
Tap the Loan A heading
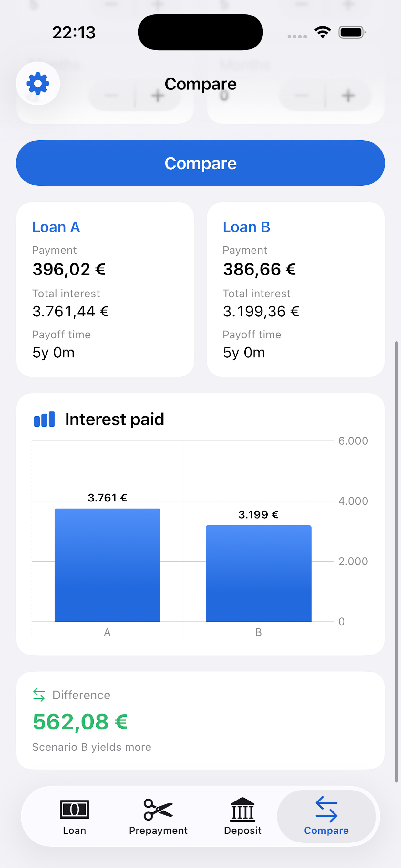(x=56, y=227)
